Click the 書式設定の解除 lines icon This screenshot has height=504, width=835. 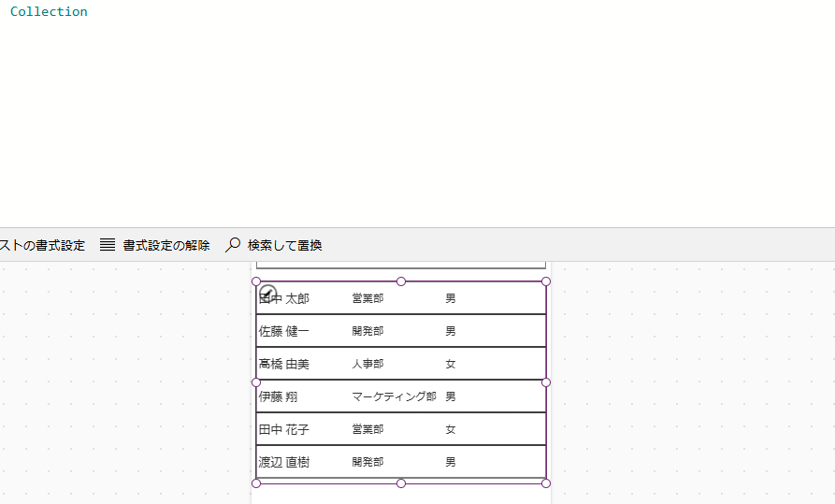[108, 245]
